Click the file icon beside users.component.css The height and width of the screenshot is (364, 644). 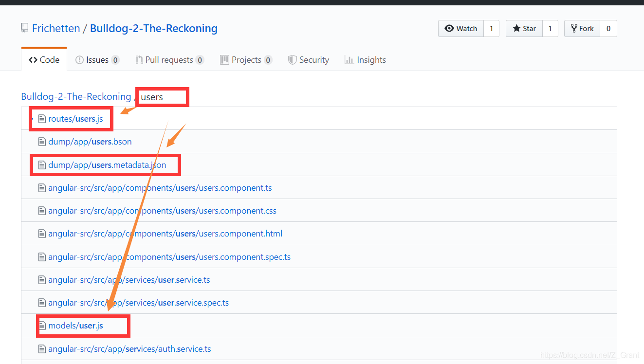42,211
